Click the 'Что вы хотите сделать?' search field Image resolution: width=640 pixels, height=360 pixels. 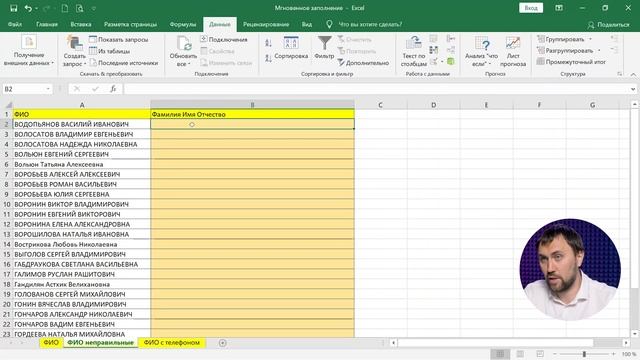tap(370, 24)
